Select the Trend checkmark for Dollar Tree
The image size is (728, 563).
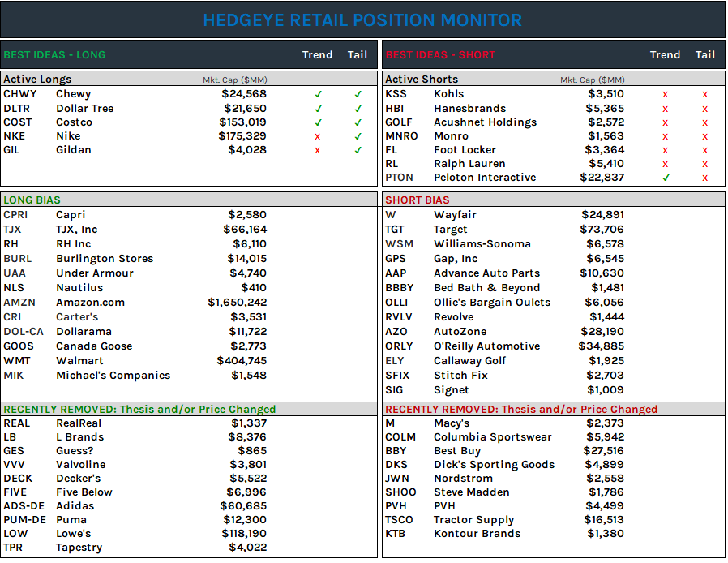(318, 109)
